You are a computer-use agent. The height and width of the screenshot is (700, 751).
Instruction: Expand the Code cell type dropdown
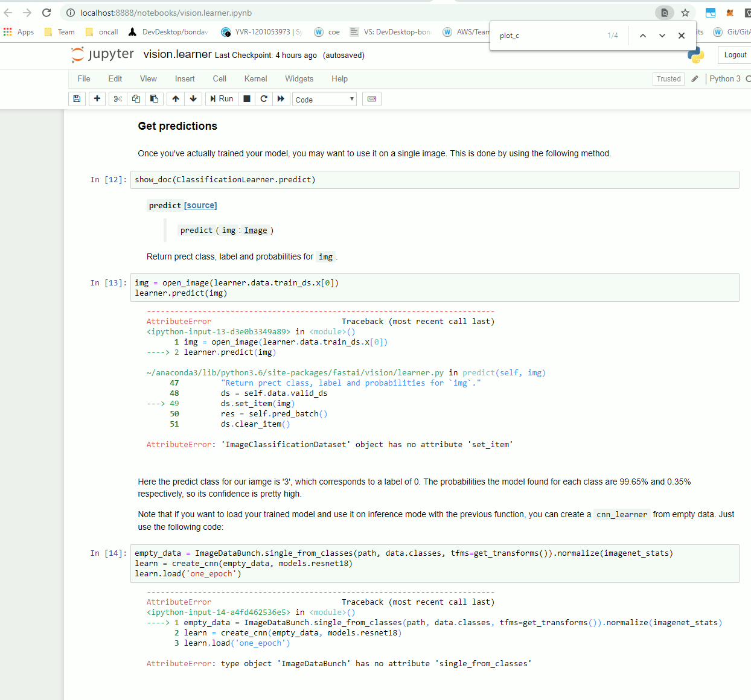(324, 100)
